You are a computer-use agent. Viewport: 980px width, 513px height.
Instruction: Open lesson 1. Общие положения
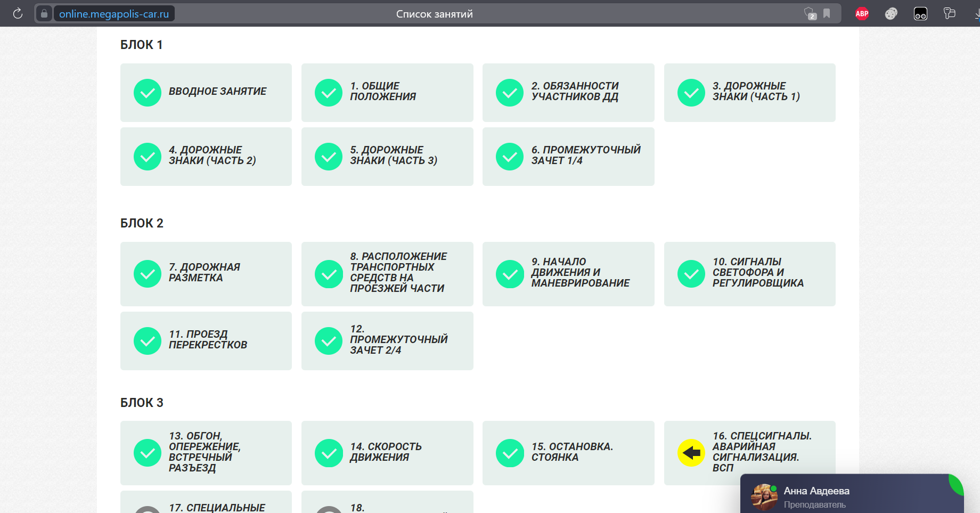(x=387, y=92)
